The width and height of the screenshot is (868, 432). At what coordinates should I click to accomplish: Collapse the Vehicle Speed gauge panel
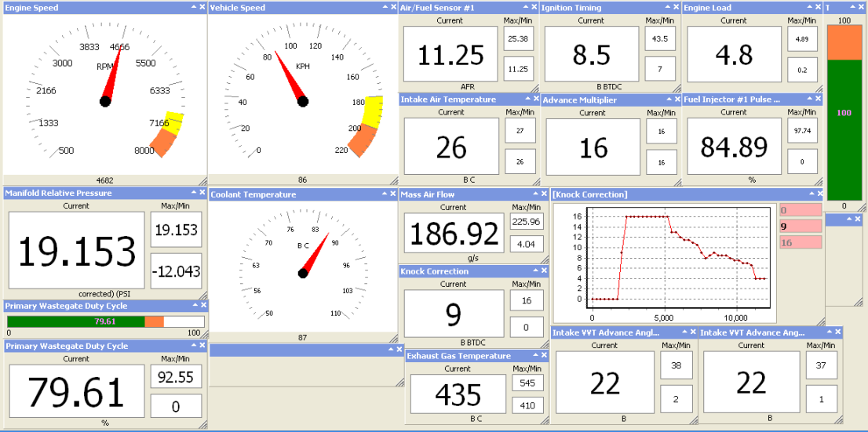click(384, 7)
